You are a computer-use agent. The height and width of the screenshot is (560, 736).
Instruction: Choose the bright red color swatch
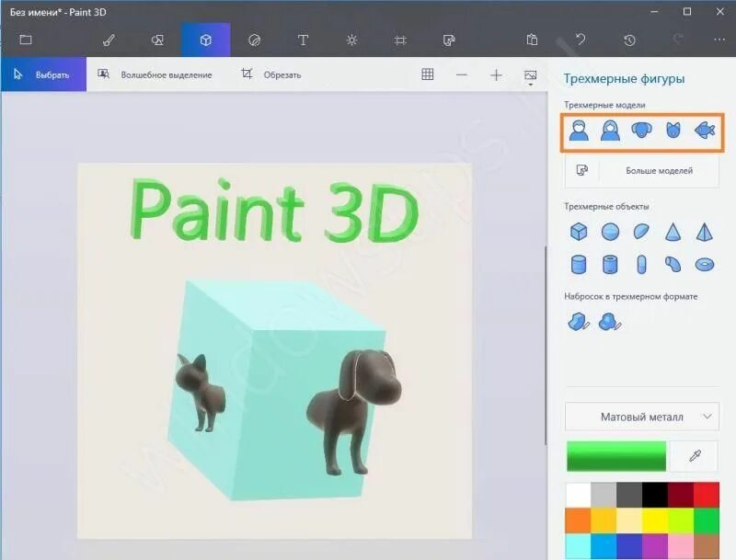[707, 495]
